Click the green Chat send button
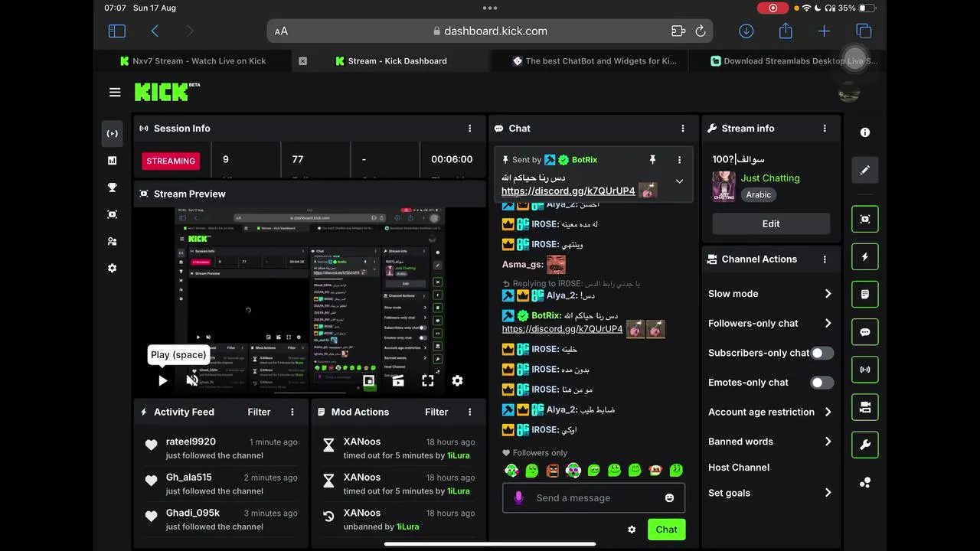Screen dimensions: 980x551 click(x=666, y=530)
